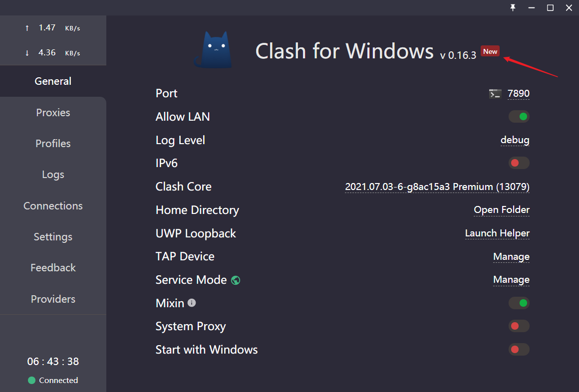Viewport: 579px width, 392px height.
Task: Go to the Connections page
Action: click(53, 205)
